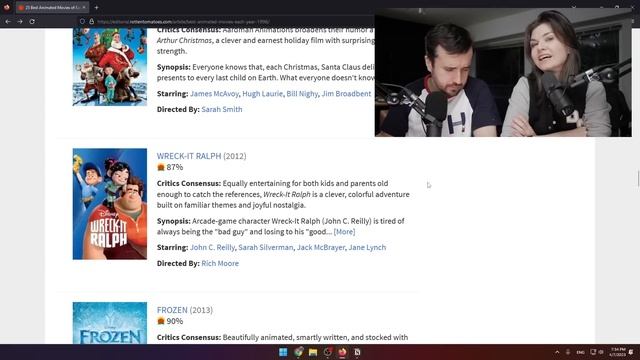The height and width of the screenshot is (360, 640).
Task: Open the FROZEN title link
Action: (x=172, y=310)
